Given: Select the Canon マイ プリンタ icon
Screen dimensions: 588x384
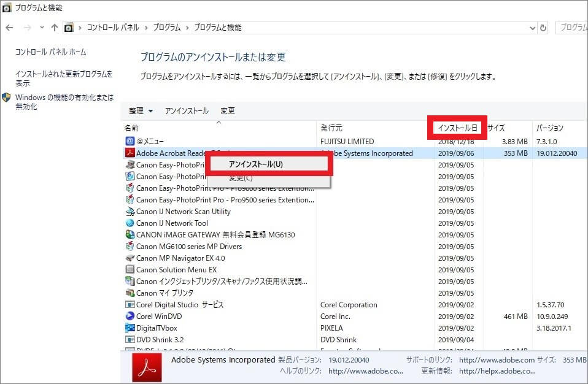Looking at the screenshot, I should 130,293.
